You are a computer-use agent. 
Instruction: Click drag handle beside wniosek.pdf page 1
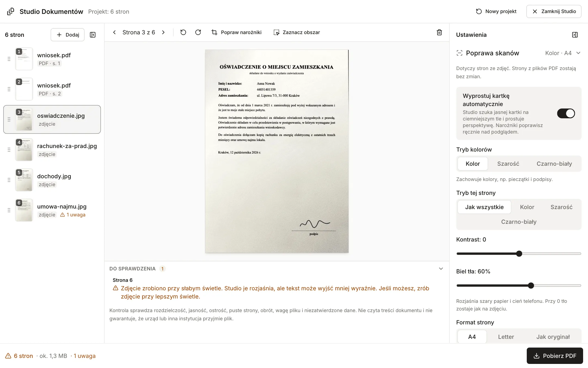(x=9, y=59)
